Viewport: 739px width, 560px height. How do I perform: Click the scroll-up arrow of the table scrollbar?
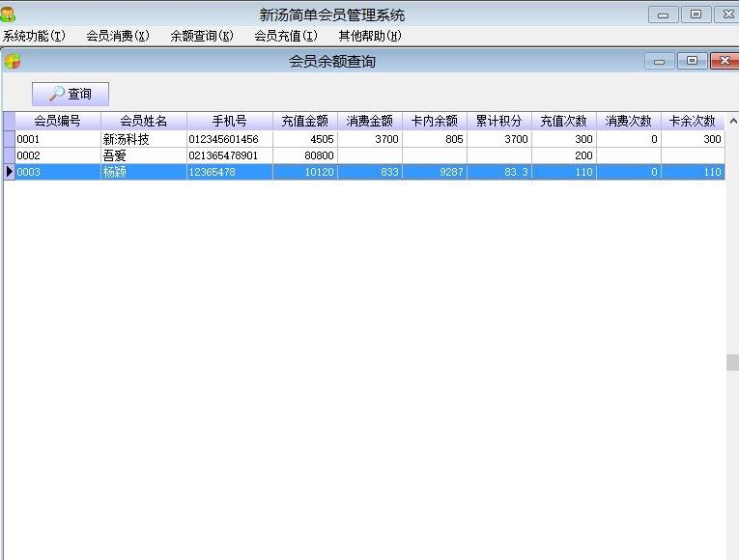[x=733, y=121]
